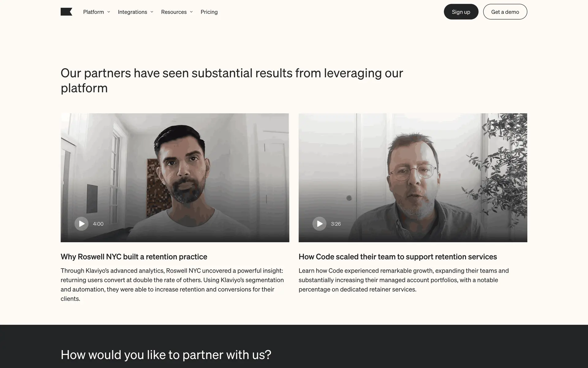588x368 pixels.
Task: Click the 'Why Roswell NYC built a retention practice' title
Action: click(x=134, y=257)
